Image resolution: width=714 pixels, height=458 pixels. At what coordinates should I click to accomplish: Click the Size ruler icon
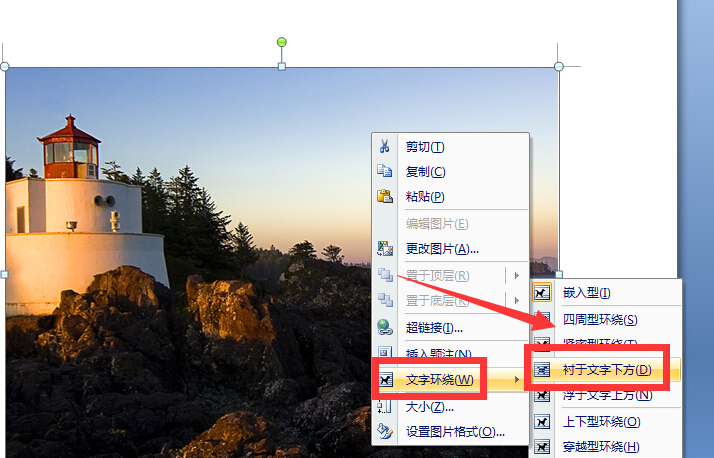[384, 407]
